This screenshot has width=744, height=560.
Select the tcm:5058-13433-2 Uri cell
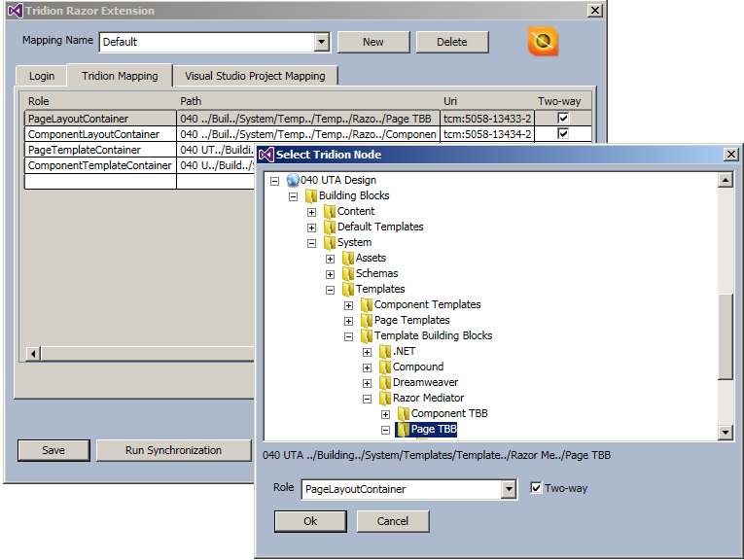(x=487, y=119)
